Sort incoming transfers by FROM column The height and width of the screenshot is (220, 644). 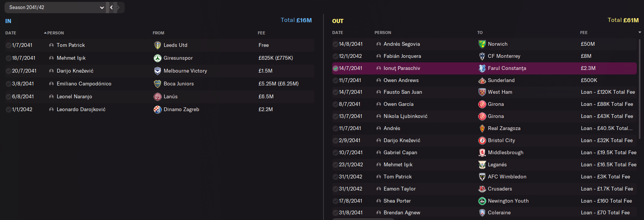[158, 33]
